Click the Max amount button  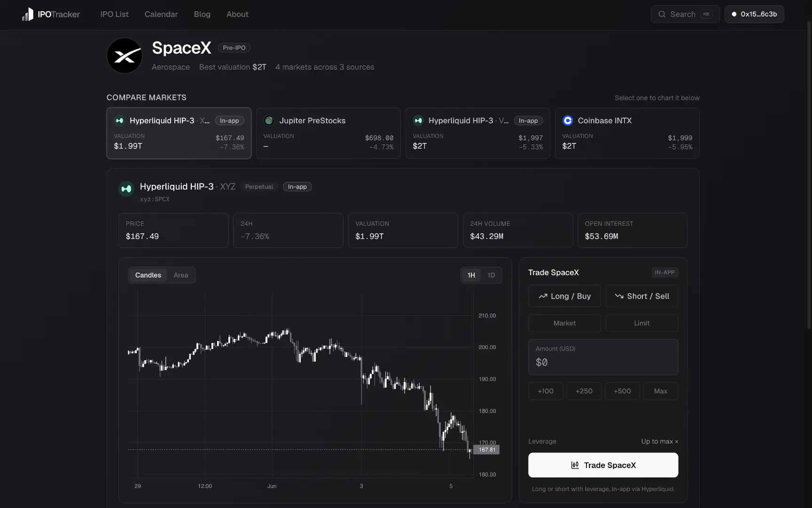click(x=661, y=391)
